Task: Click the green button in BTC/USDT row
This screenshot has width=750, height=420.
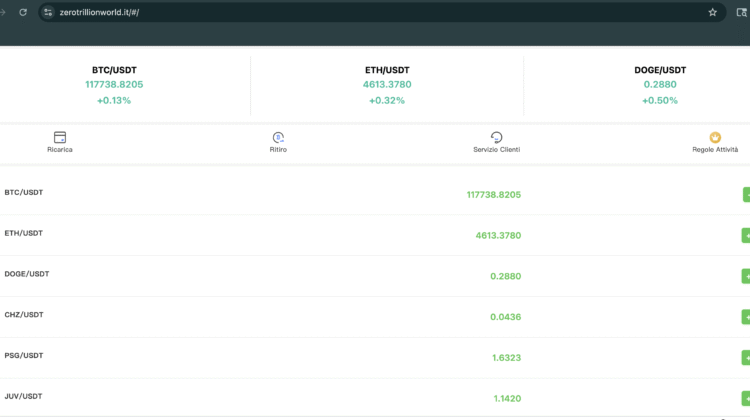Action: pos(745,194)
